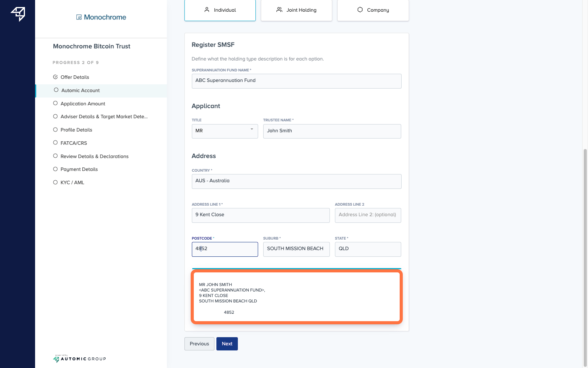Open the Title dropdown showing MR
588x368 pixels.
click(x=225, y=131)
